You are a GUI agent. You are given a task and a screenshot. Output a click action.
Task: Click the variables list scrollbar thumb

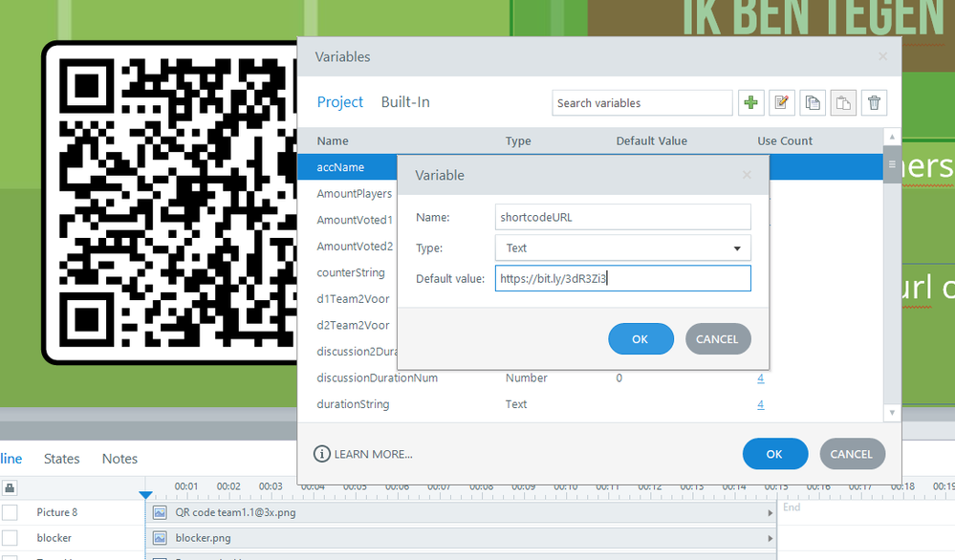coord(892,164)
